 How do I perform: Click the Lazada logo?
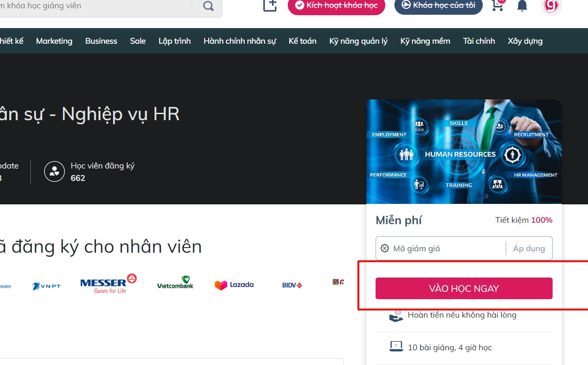(x=234, y=285)
